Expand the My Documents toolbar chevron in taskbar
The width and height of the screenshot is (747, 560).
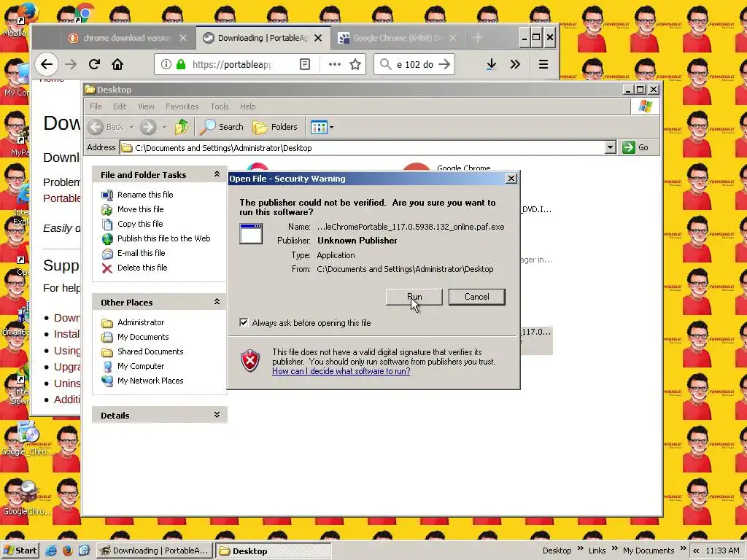pos(683,548)
